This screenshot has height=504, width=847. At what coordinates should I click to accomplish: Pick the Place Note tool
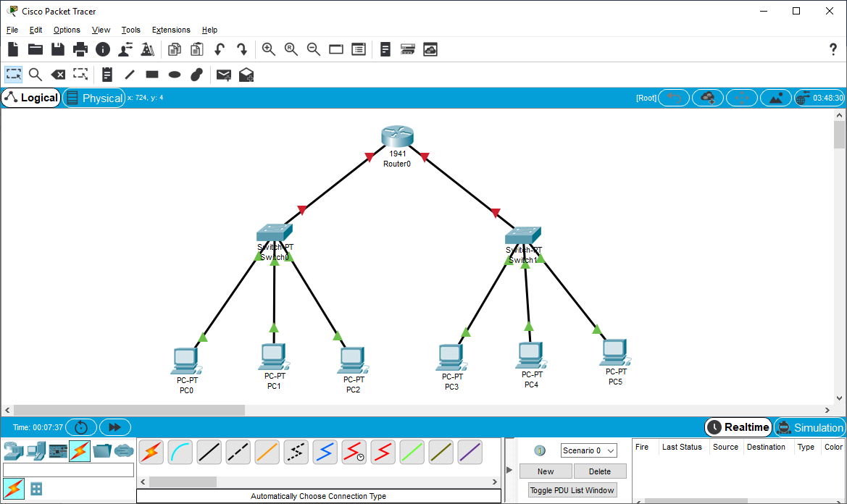[107, 75]
